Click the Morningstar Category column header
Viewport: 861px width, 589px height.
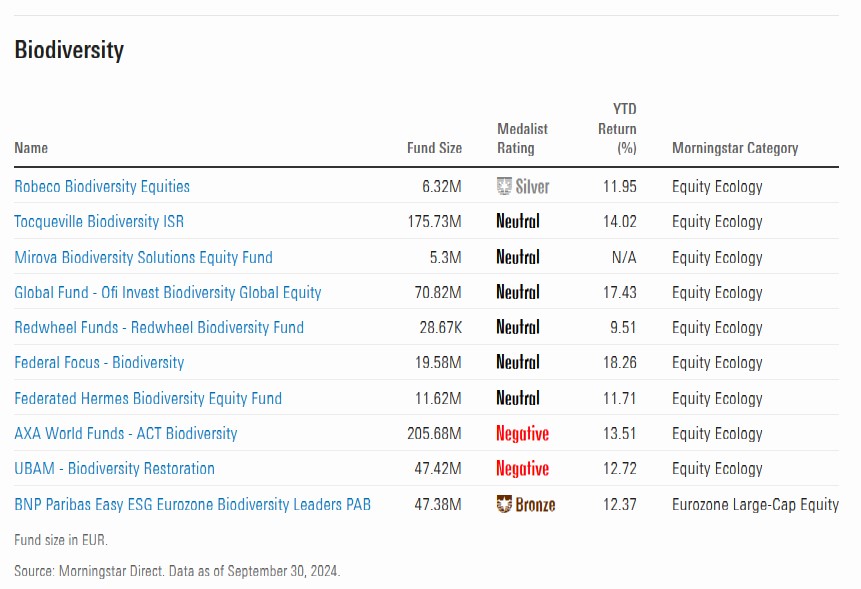point(735,148)
